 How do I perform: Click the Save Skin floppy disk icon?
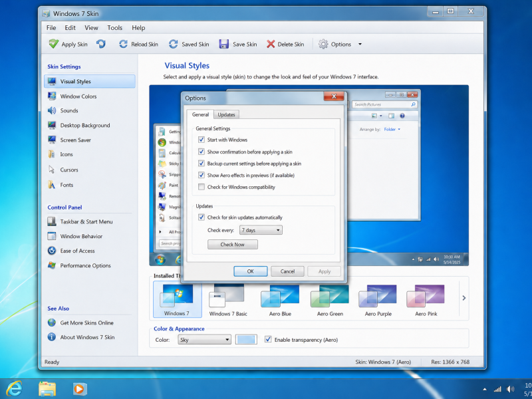224,44
